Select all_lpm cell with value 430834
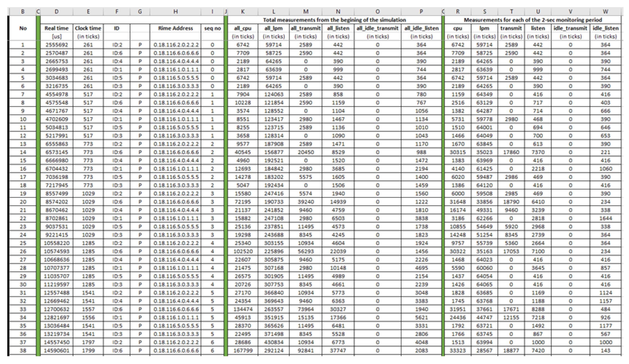Screen dimensions: 629x364 tap(274, 342)
